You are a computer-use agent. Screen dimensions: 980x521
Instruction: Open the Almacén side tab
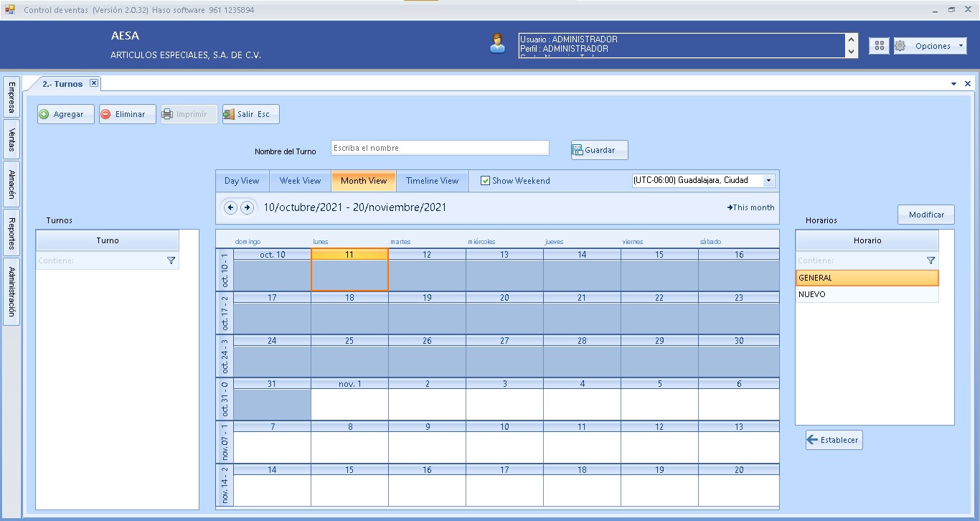11,185
